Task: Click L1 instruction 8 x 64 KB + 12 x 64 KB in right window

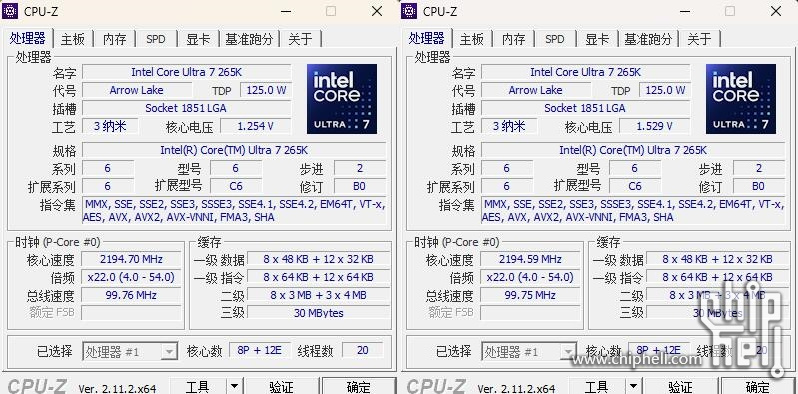Action: (x=718, y=277)
